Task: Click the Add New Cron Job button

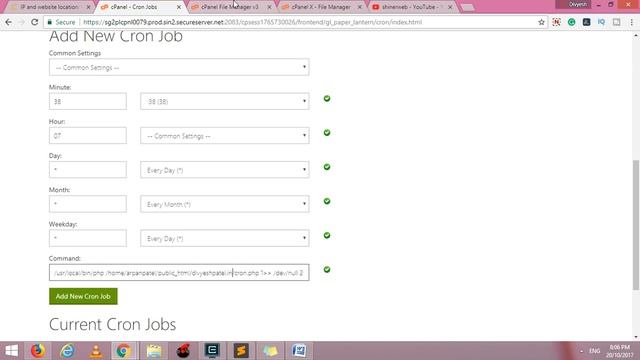Action: coord(83,296)
